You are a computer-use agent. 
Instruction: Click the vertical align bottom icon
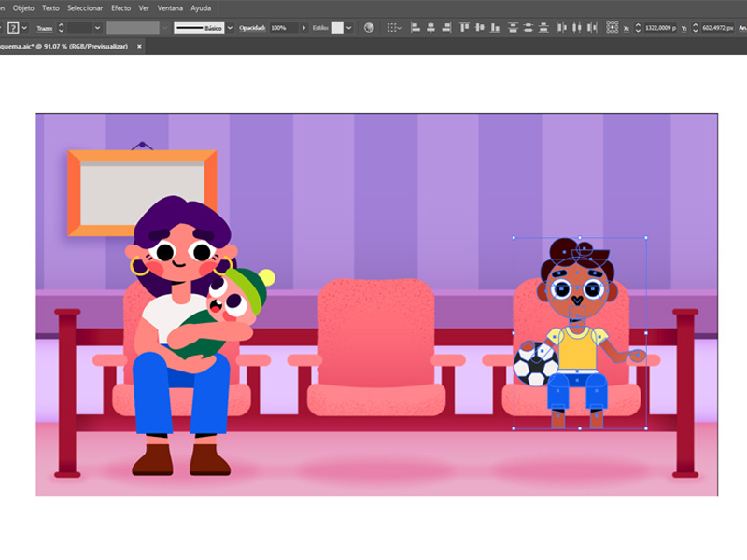[x=496, y=27]
